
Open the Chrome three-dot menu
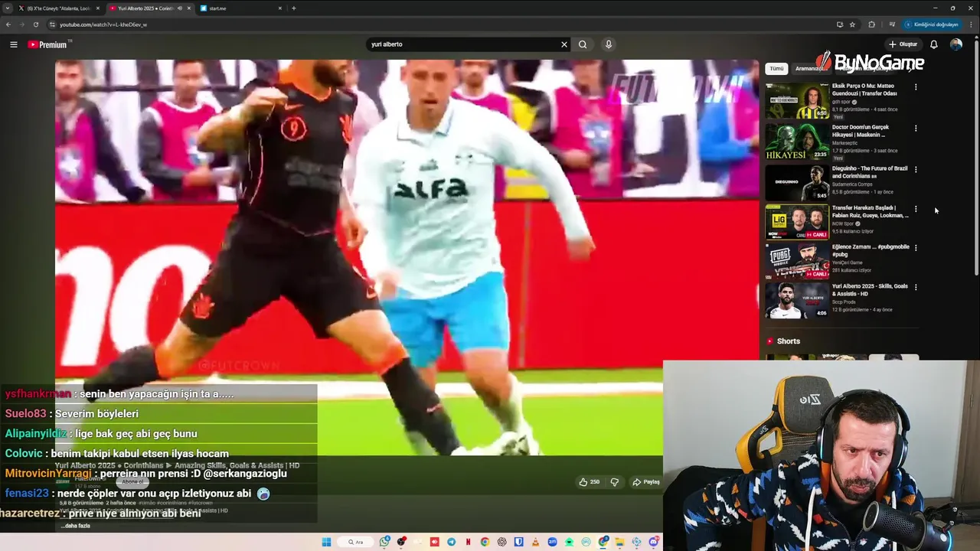coord(972,24)
